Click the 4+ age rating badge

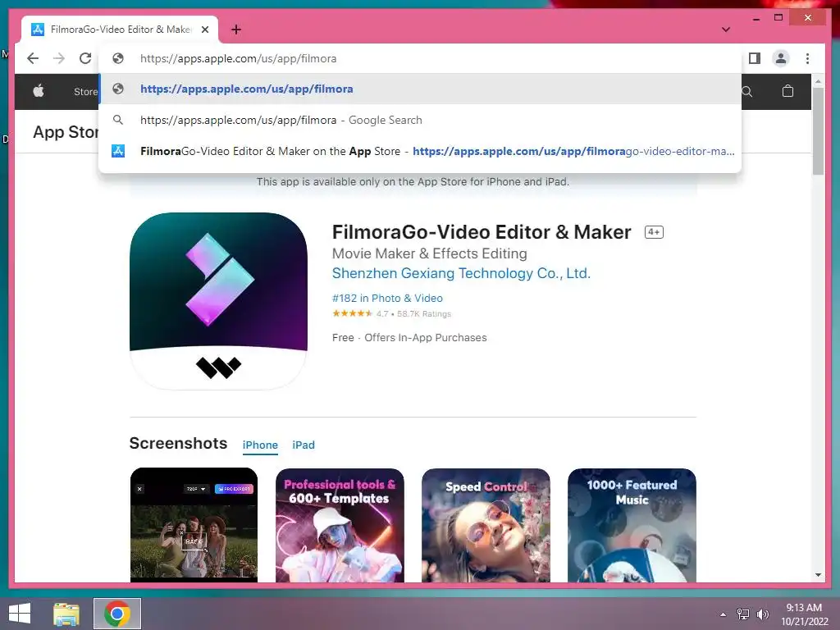[654, 232]
